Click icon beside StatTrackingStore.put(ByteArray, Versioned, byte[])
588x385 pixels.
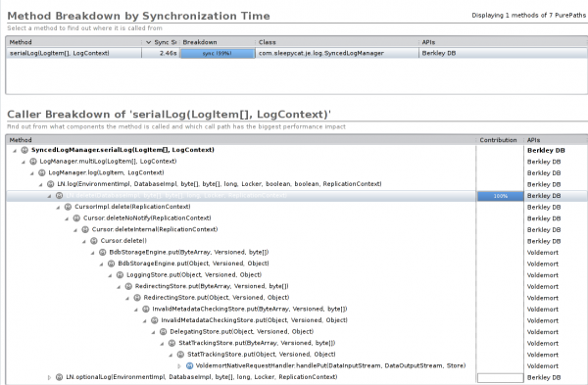[171, 343]
